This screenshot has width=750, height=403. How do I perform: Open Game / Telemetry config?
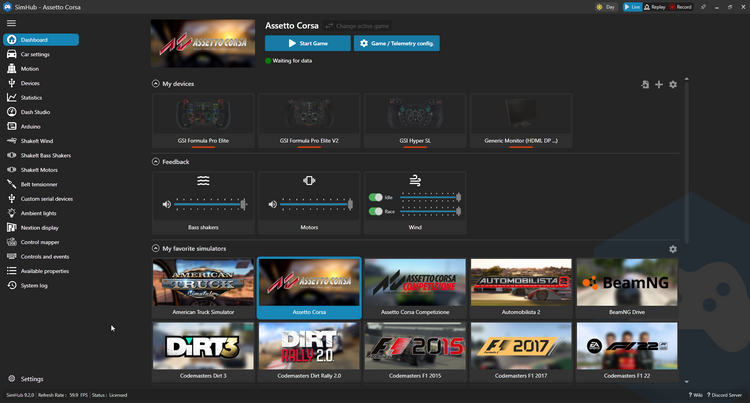[x=397, y=43]
